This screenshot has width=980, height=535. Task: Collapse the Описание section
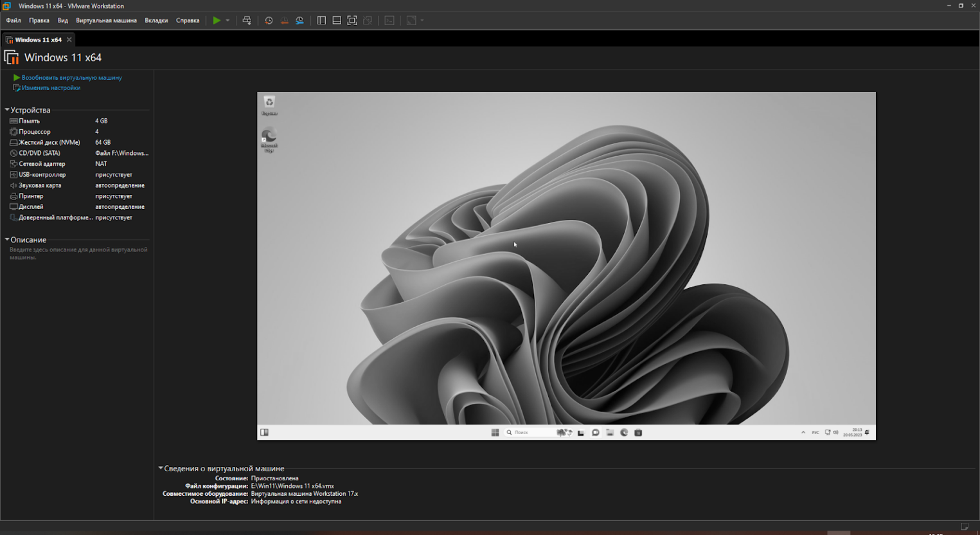point(7,240)
